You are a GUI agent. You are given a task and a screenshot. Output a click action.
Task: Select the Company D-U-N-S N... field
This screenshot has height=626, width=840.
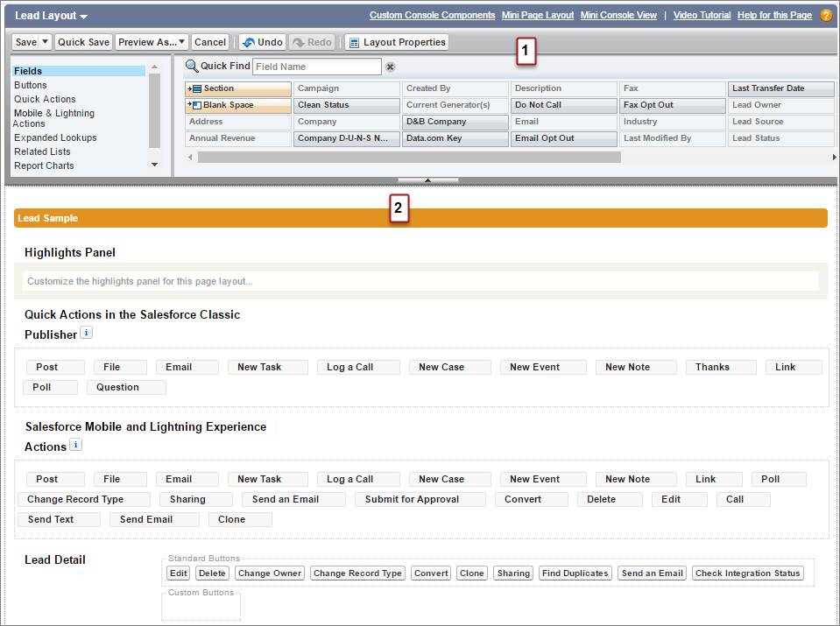(x=347, y=138)
